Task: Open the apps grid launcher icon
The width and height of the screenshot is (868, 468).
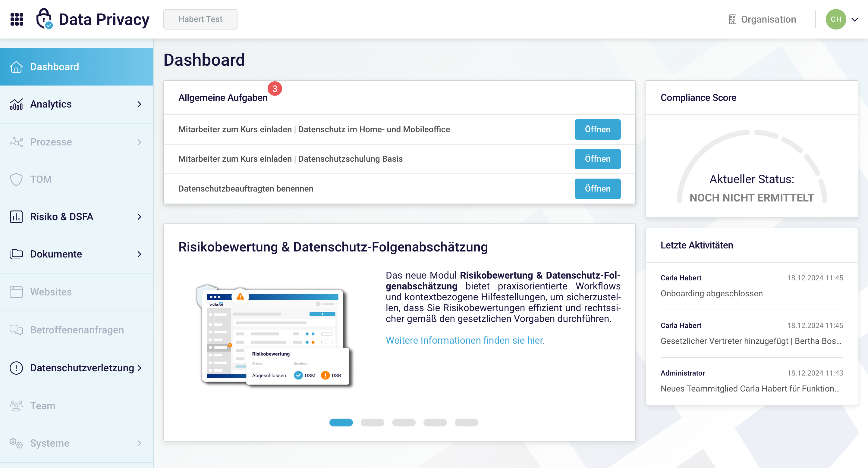Action: tap(17, 19)
